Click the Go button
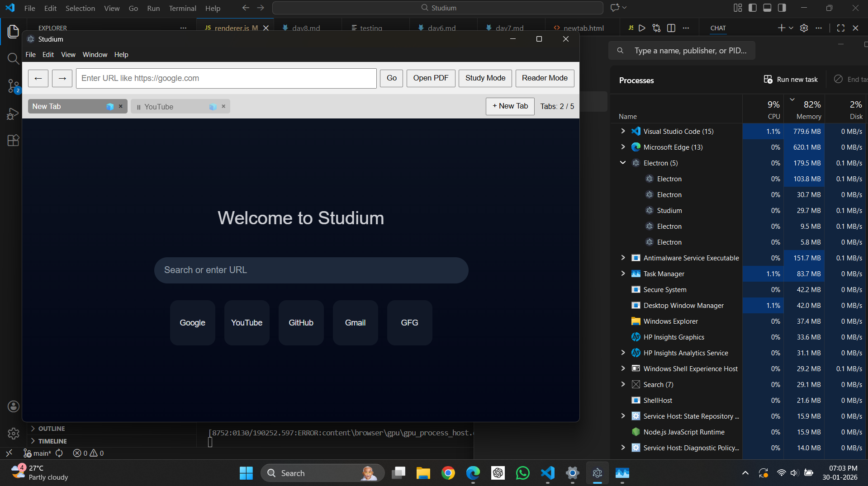868x486 pixels. 392,78
